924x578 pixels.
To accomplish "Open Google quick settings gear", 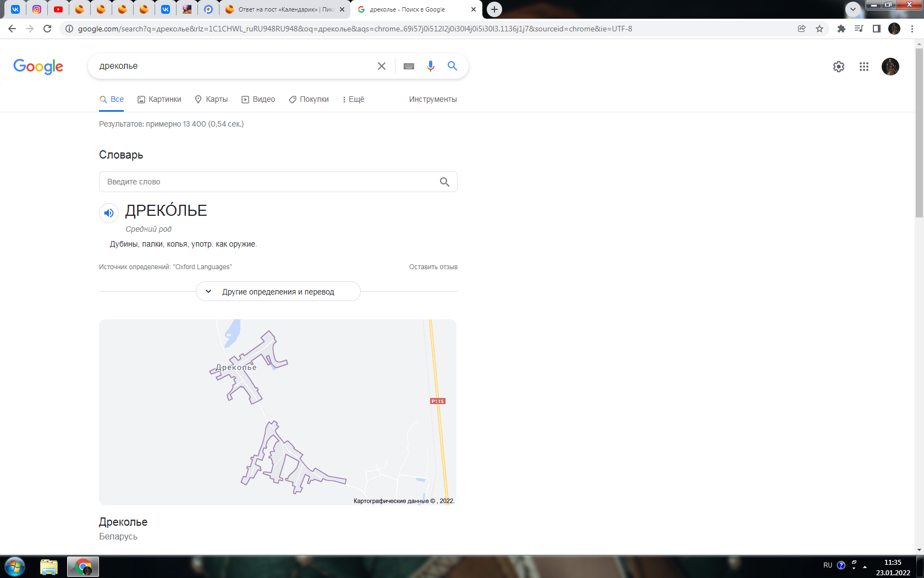I will coord(838,67).
